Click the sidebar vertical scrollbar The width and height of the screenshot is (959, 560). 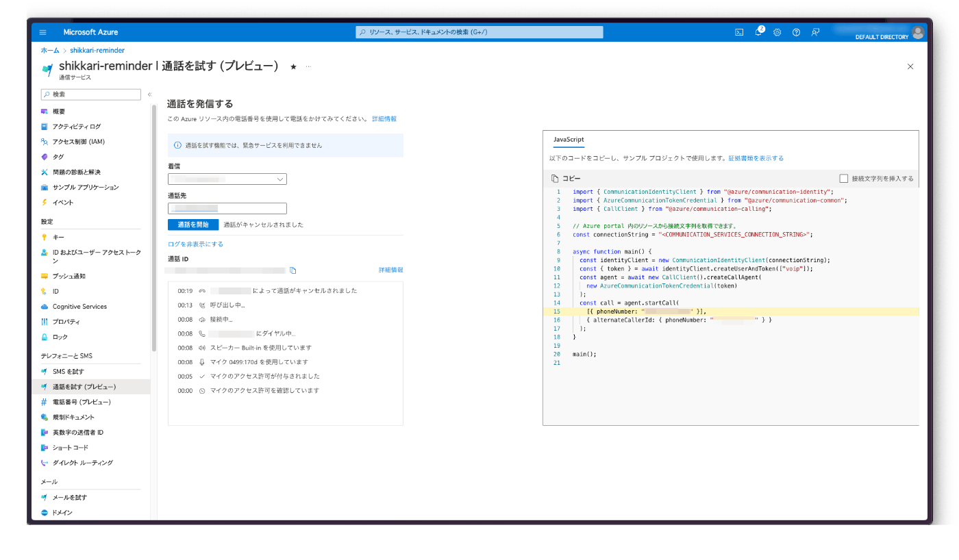tap(154, 228)
